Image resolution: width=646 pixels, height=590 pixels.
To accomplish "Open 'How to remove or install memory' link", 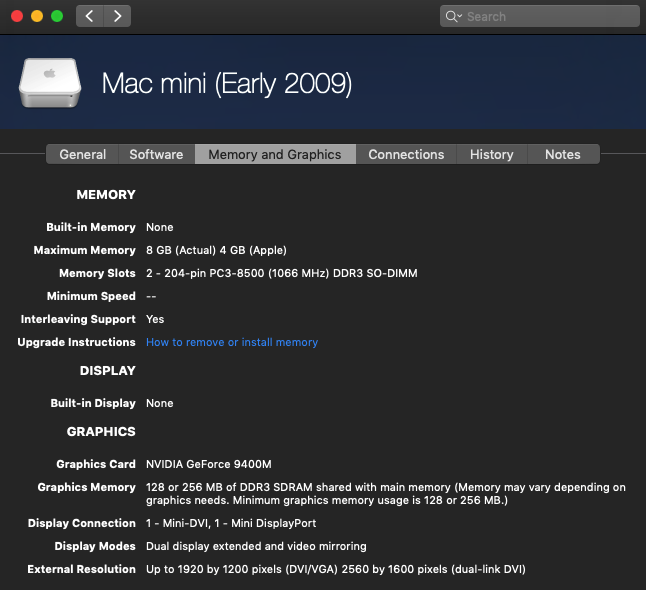I will pos(232,342).
